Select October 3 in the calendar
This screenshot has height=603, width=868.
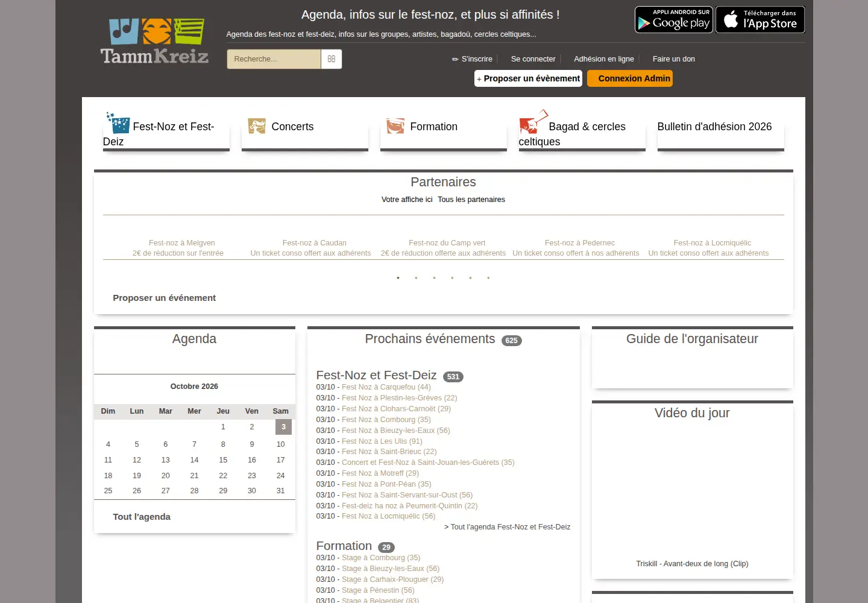pyautogui.click(x=283, y=427)
